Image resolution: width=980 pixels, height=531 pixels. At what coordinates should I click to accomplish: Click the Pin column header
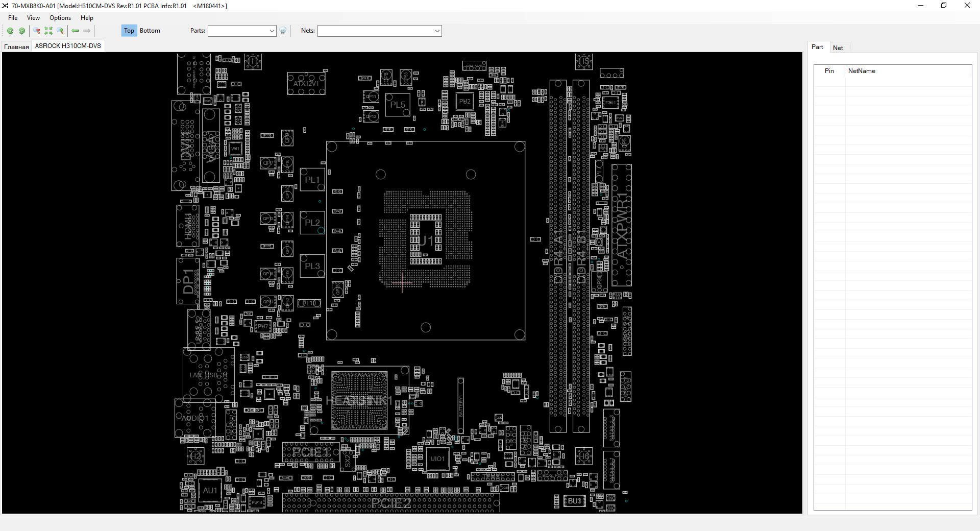(x=829, y=71)
